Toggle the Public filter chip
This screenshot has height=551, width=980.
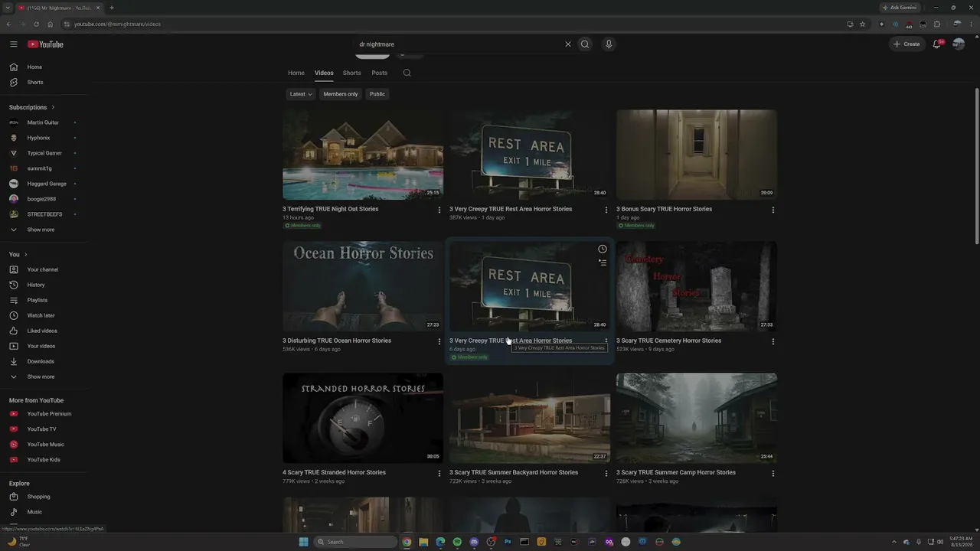click(377, 94)
